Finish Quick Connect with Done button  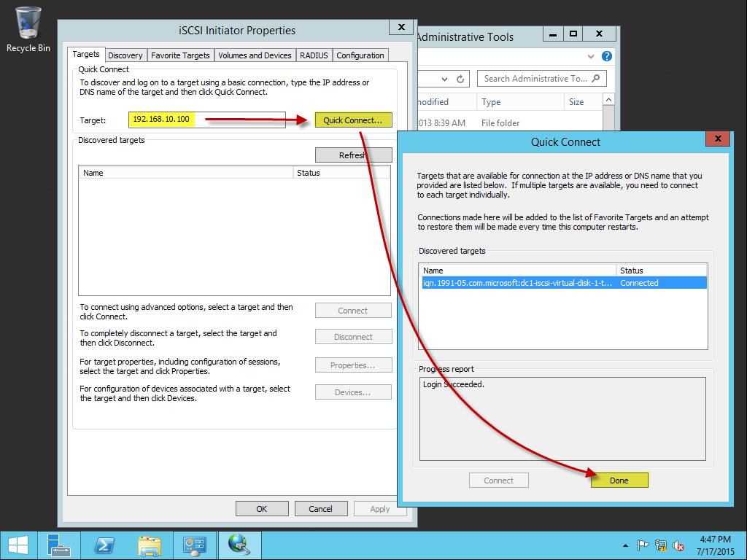(x=619, y=481)
